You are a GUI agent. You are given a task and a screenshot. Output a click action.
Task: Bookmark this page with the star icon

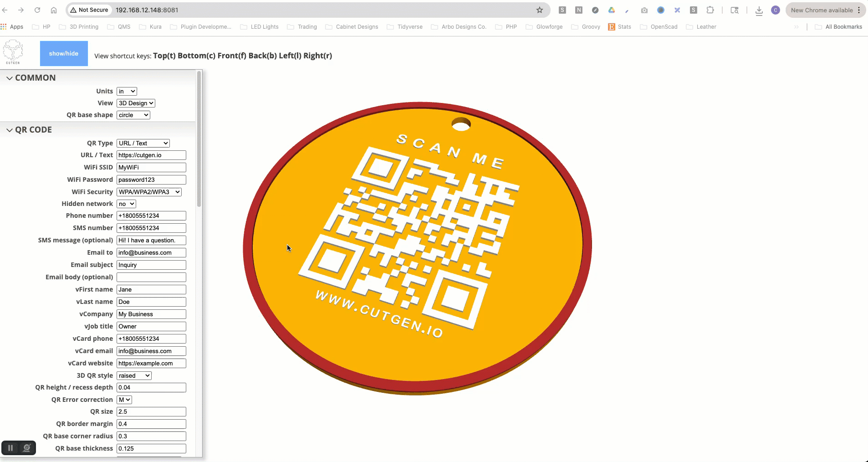[540, 10]
